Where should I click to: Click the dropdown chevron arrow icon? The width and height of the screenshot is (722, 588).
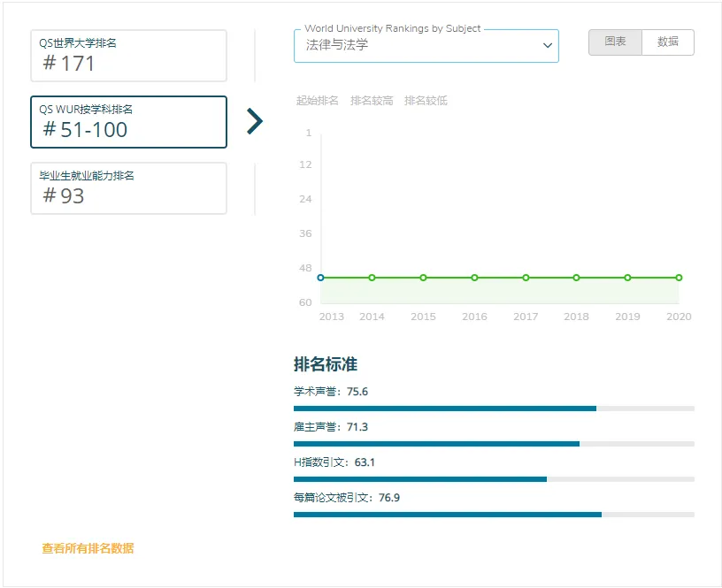(548, 46)
